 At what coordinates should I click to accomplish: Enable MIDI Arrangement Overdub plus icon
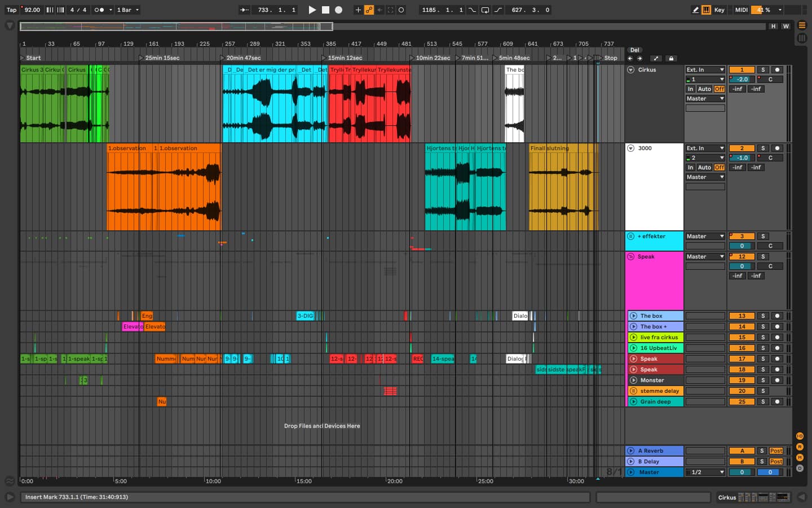point(358,10)
